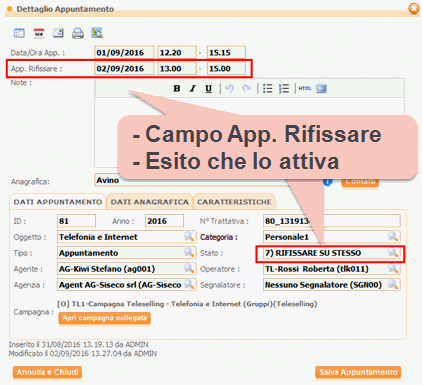This screenshot has width=422, height=385.
Task: Open lookup for Tipo field
Action: [x=189, y=253]
